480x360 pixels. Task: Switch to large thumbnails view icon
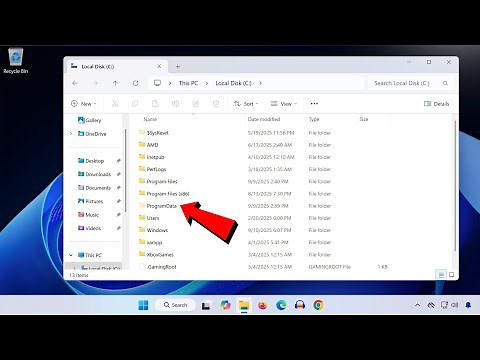(x=451, y=275)
